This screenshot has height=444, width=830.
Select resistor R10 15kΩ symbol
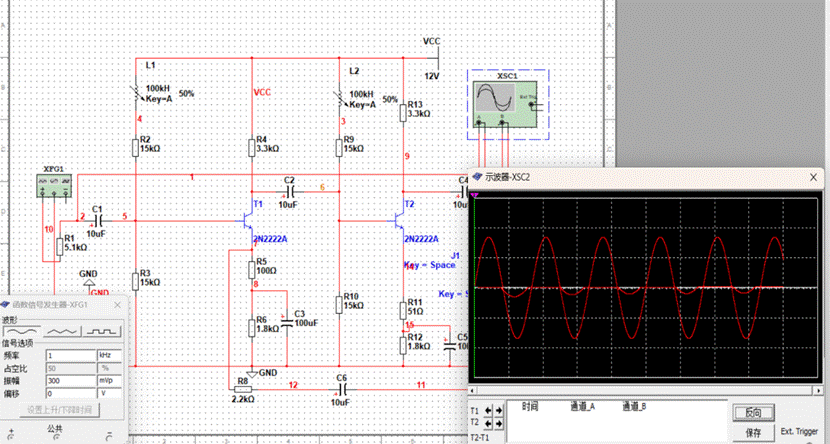click(339, 305)
